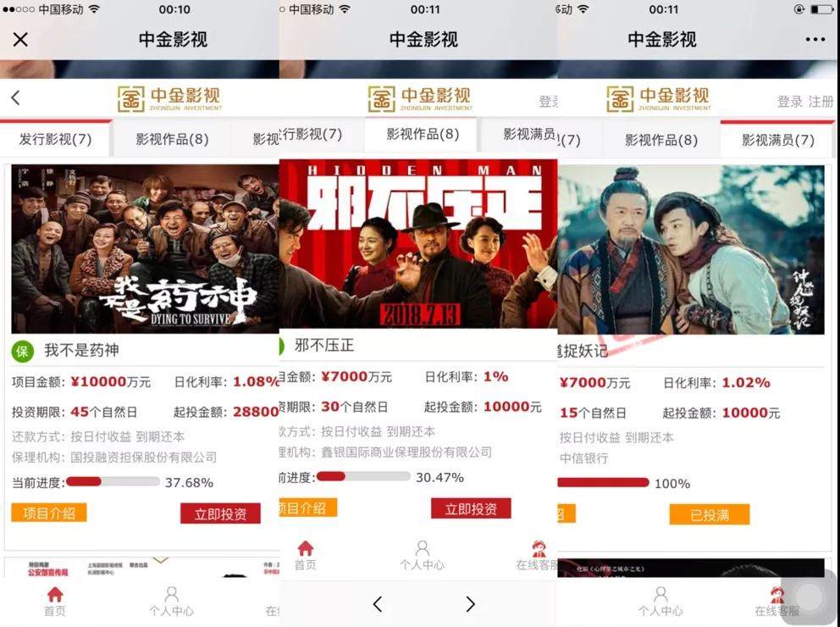Tap the 我不是药神 progress bar
840x627 pixels.
113,481
